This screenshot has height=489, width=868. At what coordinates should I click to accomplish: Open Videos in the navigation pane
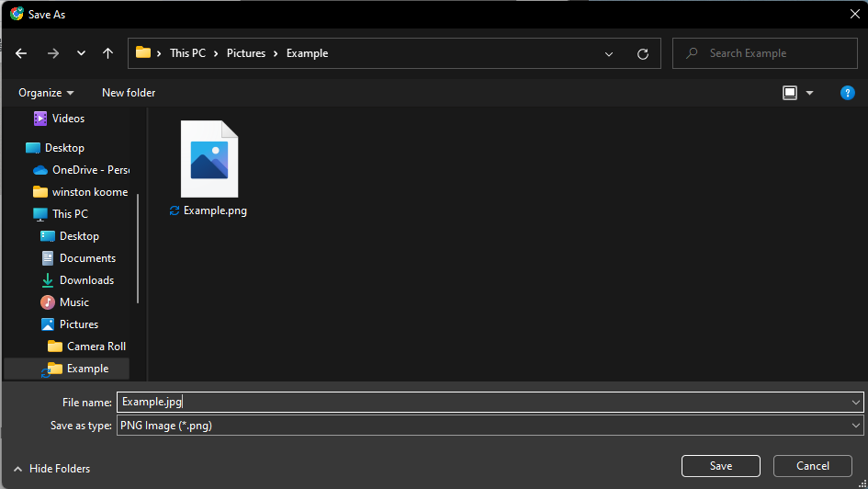tap(68, 118)
